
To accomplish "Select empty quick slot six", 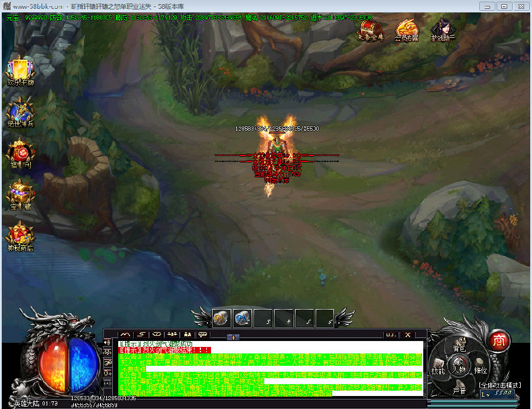I will tap(325, 319).
